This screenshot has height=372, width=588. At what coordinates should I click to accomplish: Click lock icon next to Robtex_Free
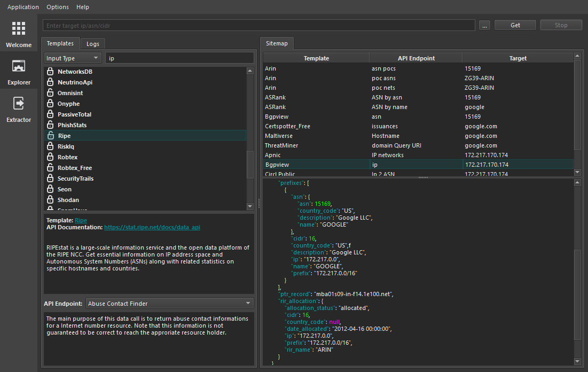[50, 167]
